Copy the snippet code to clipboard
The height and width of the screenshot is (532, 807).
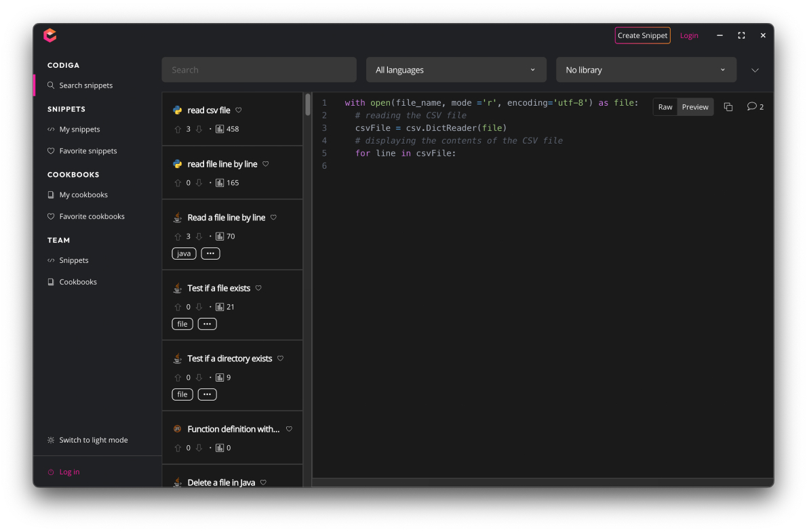point(728,107)
